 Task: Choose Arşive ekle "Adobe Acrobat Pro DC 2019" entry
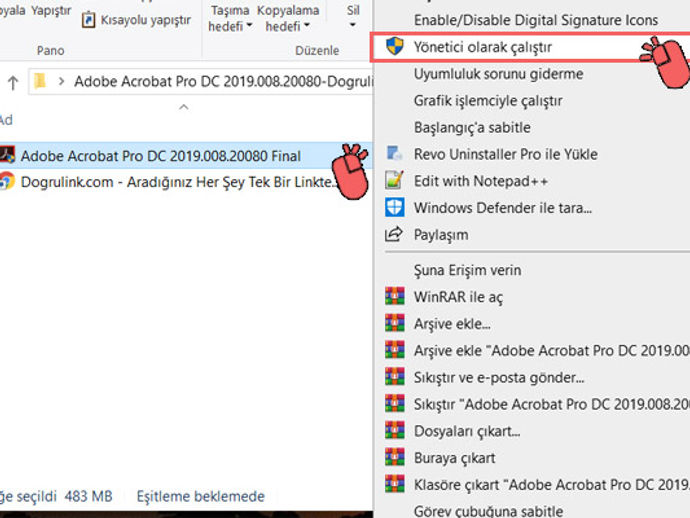click(x=552, y=351)
